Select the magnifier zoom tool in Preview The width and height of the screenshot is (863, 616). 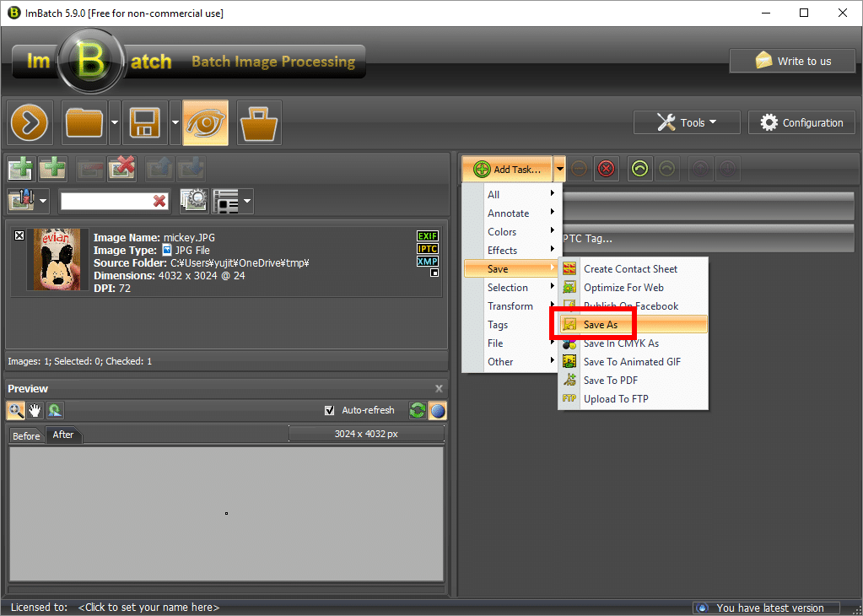pos(16,411)
